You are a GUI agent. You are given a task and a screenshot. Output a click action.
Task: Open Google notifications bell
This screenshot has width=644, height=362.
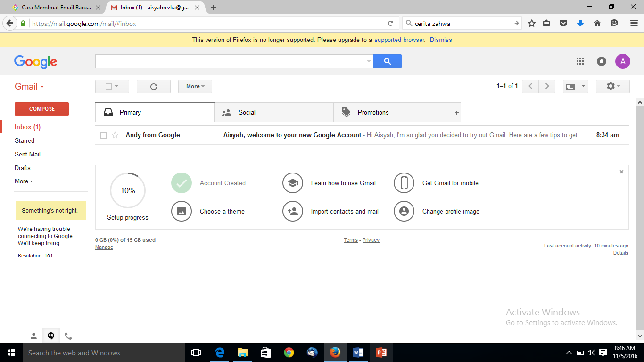tap(602, 61)
